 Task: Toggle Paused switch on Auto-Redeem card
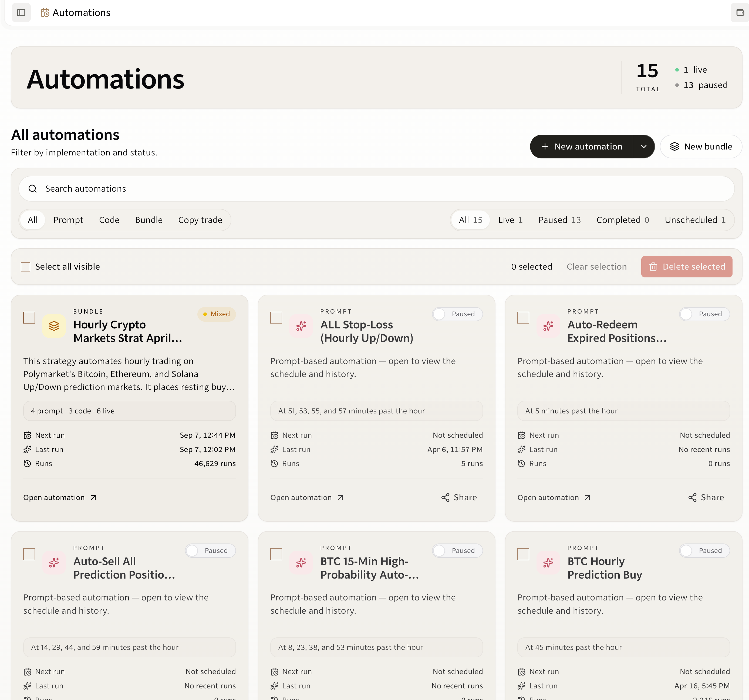[x=704, y=314]
